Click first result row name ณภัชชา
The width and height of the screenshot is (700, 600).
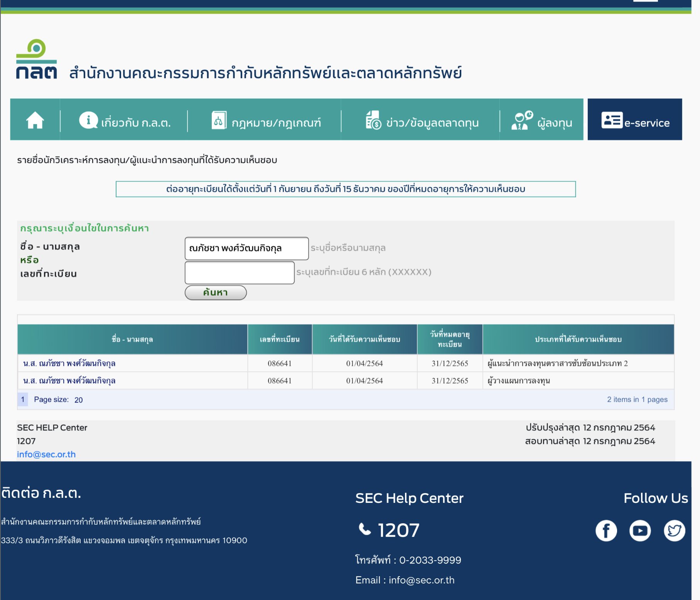pos(69,363)
